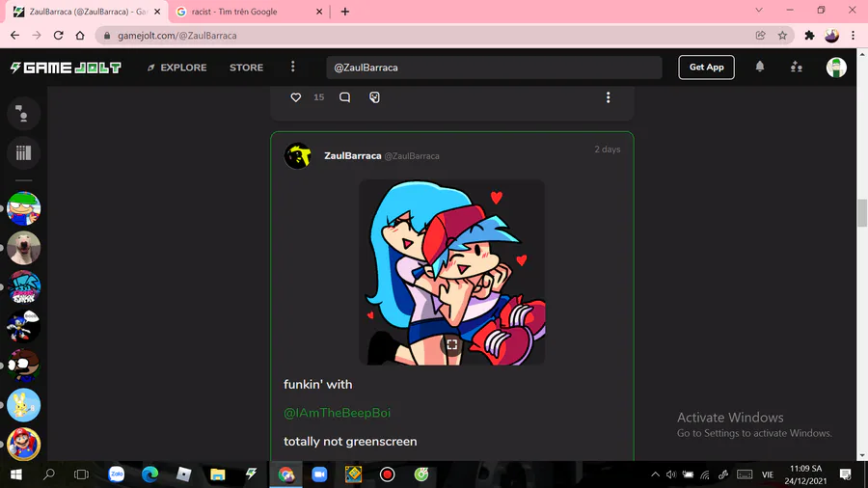Open the green-cap character community

23,208
